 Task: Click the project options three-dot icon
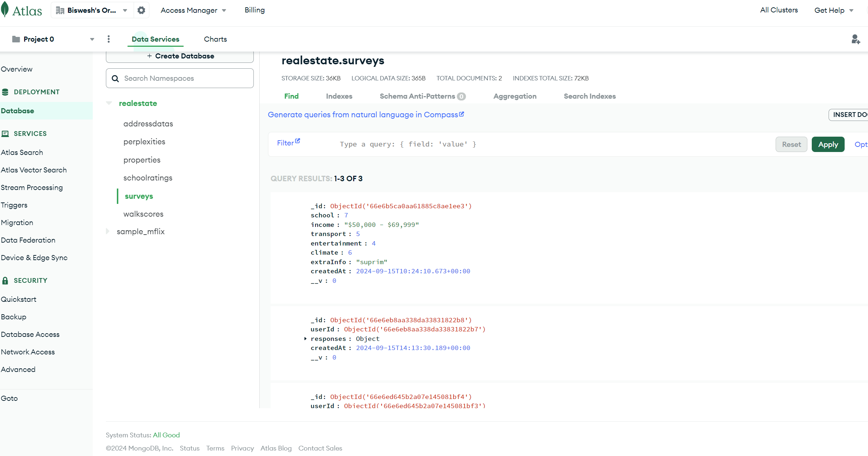tap(108, 39)
